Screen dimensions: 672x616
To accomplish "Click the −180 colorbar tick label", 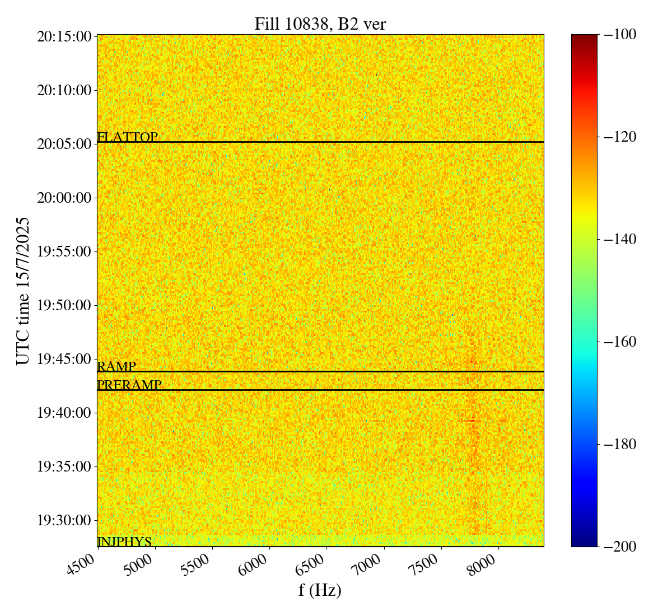I will 620,444.
